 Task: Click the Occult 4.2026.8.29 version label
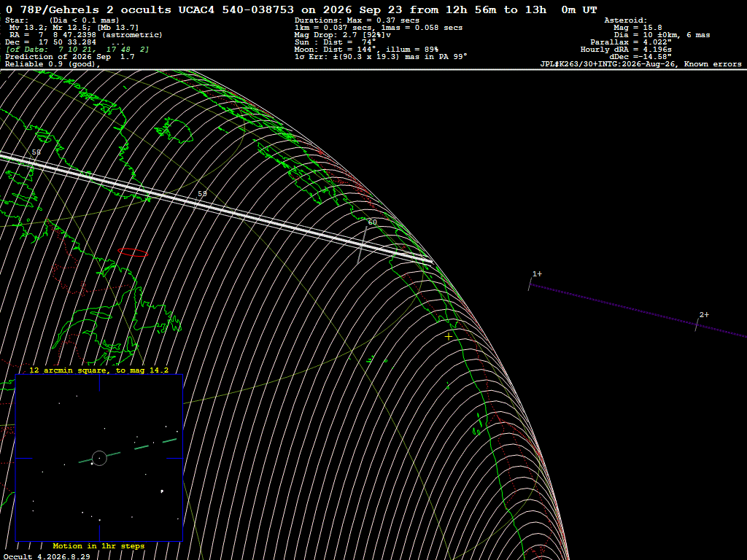pyautogui.click(x=47, y=556)
